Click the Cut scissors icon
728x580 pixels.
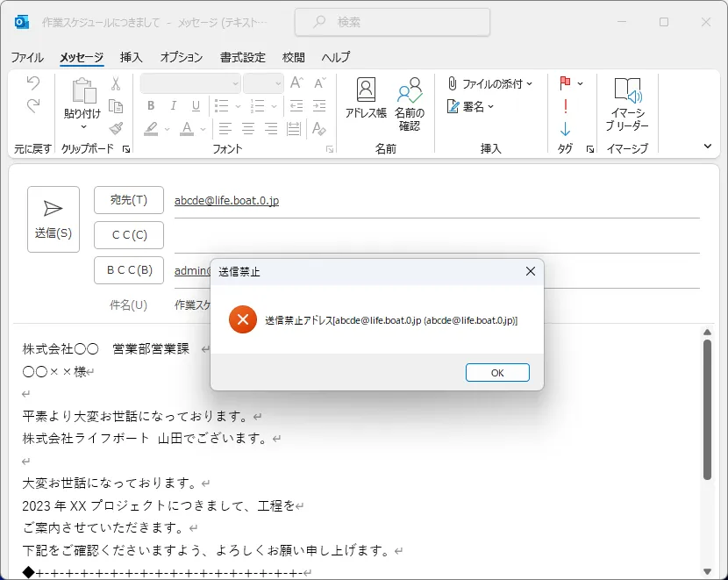pyautogui.click(x=116, y=83)
